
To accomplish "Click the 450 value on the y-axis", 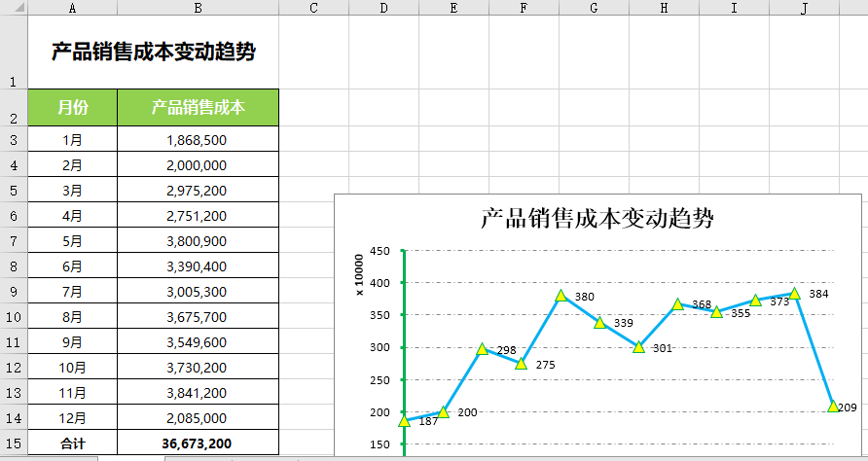I will [x=380, y=251].
